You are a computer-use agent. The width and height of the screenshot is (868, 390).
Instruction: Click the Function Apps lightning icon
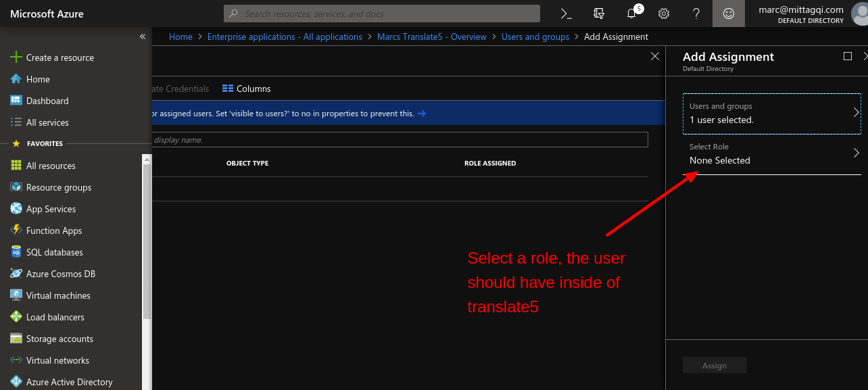[x=16, y=230]
